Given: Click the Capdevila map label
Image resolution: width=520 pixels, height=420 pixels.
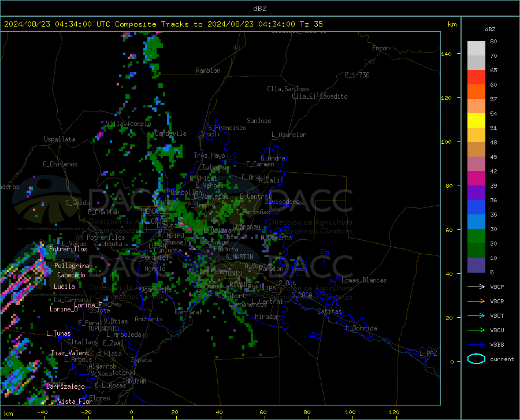Looking at the screenshot, I should pos(170,133).
